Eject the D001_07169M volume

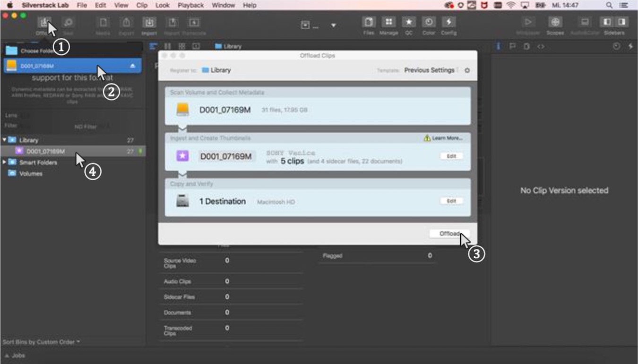133,66
